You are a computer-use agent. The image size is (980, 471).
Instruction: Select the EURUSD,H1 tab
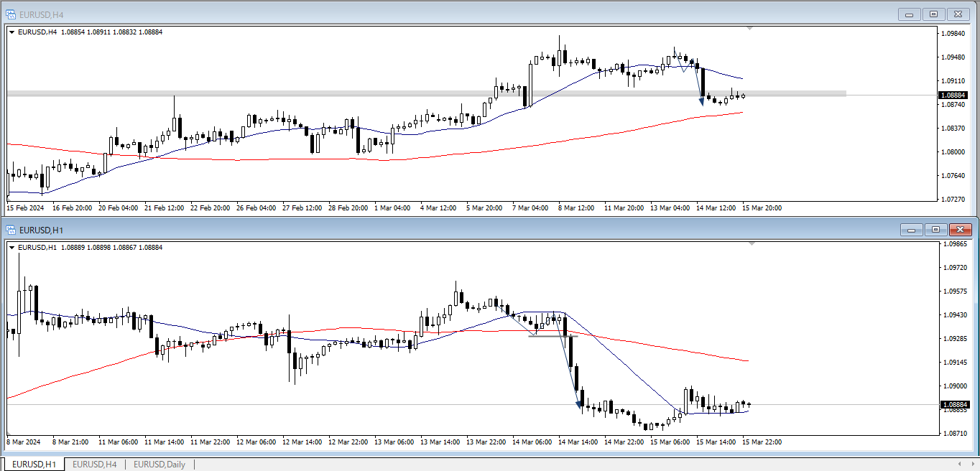34,465
